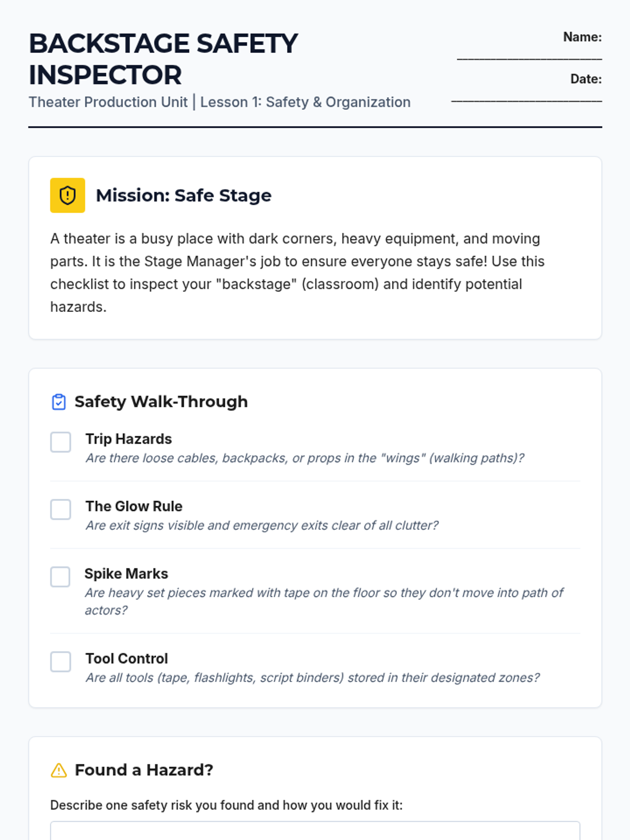Tick The Glow Rule checkbox
The image size is (630, 840).
coord(60,509)
